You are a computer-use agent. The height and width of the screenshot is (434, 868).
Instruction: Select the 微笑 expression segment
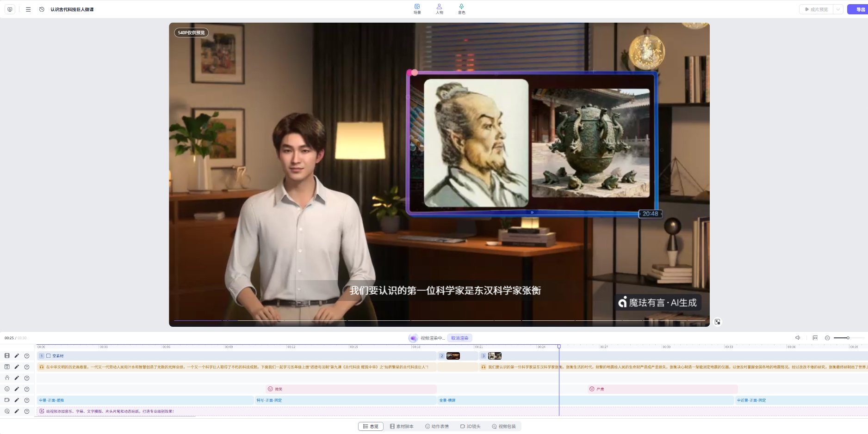[279, 389]
